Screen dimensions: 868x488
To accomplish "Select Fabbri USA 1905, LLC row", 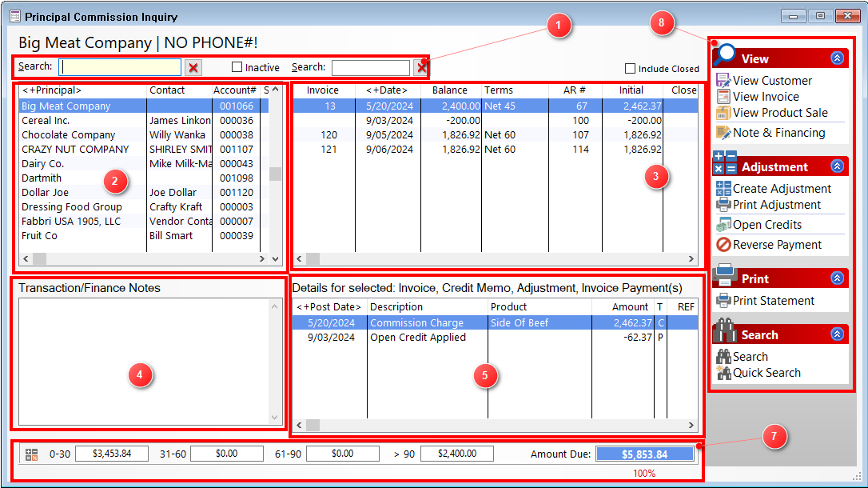I will (x=144, y=221).
